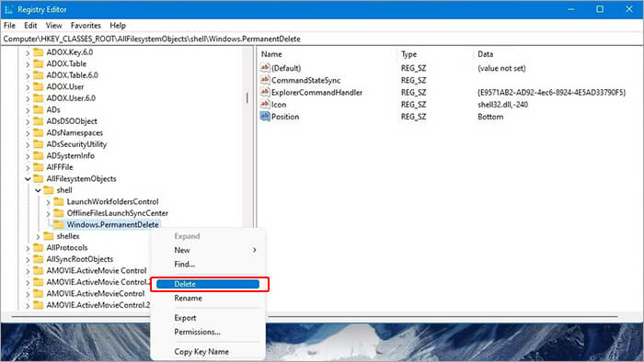Select the AMOVIE.ActiveMovieControl tree key

coord(96,293)
